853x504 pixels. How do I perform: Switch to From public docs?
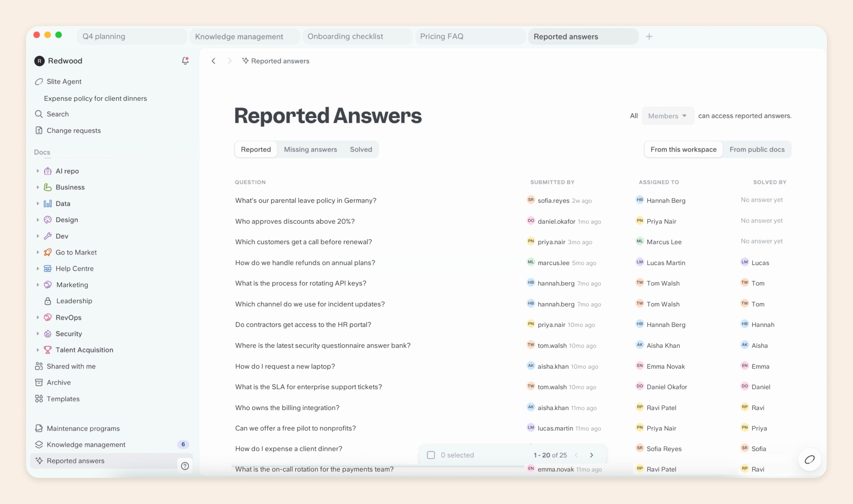(x=757, y=149)
